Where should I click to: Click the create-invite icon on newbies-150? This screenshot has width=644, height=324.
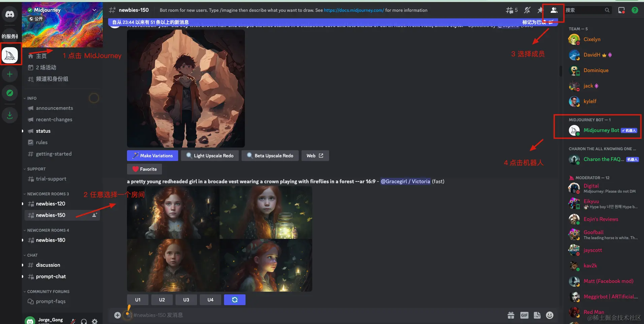point(95,215)
